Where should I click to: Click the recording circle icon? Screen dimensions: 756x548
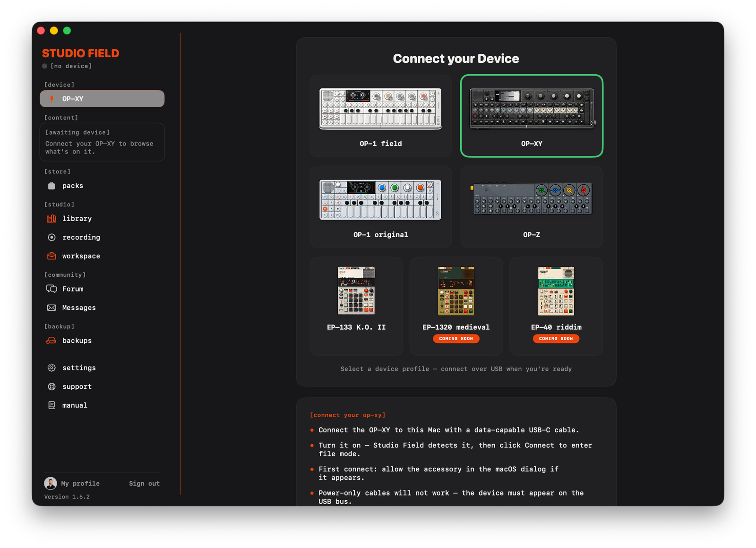[x=52, y=237]
